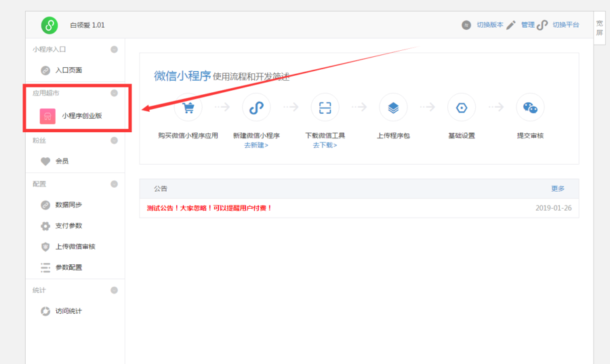Screen dimensions: 610x364
Task: Click the 支付参数 gear icon
Action: (x=45, y=226)
